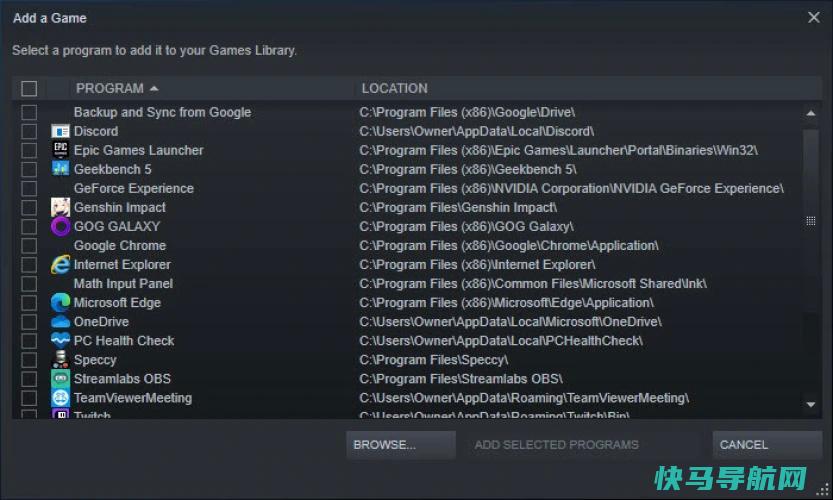Check the Google Chrome checkbox

[29, 246]
